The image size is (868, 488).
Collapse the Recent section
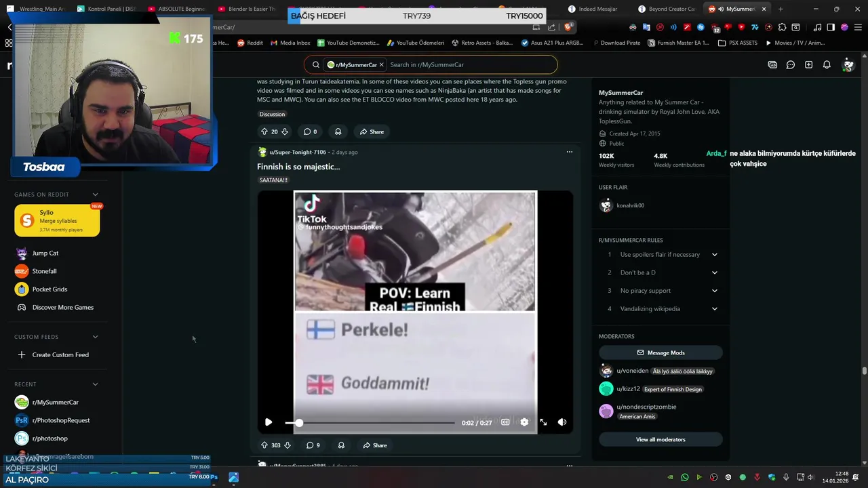tap(95, 384)
